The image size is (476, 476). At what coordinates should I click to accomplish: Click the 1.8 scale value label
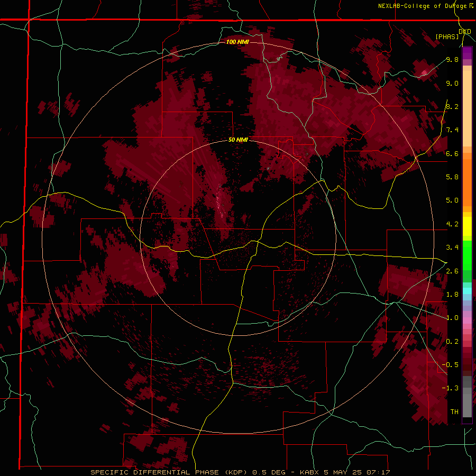point(452,295)
